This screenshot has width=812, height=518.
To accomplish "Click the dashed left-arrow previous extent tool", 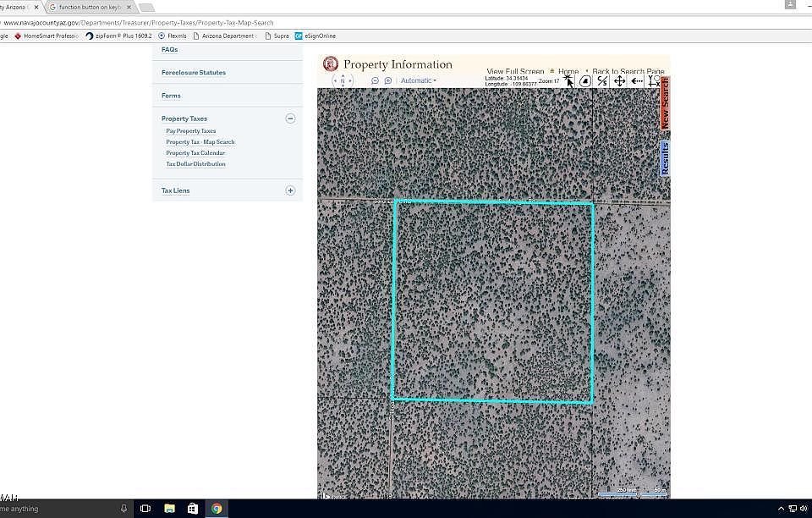I will pyautogui.click(x=636, y=80).
